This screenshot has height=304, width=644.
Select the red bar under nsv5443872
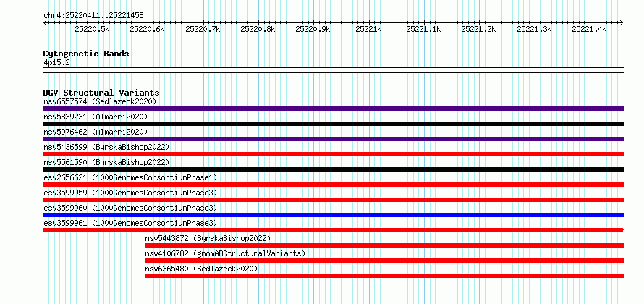pyautogui.click(x=384, y=245)
